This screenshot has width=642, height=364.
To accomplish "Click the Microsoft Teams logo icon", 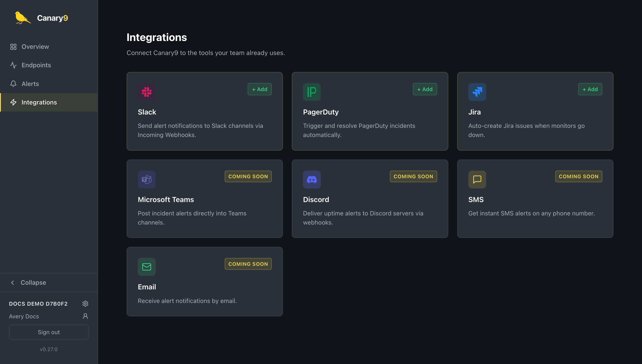I will [146, 180].
